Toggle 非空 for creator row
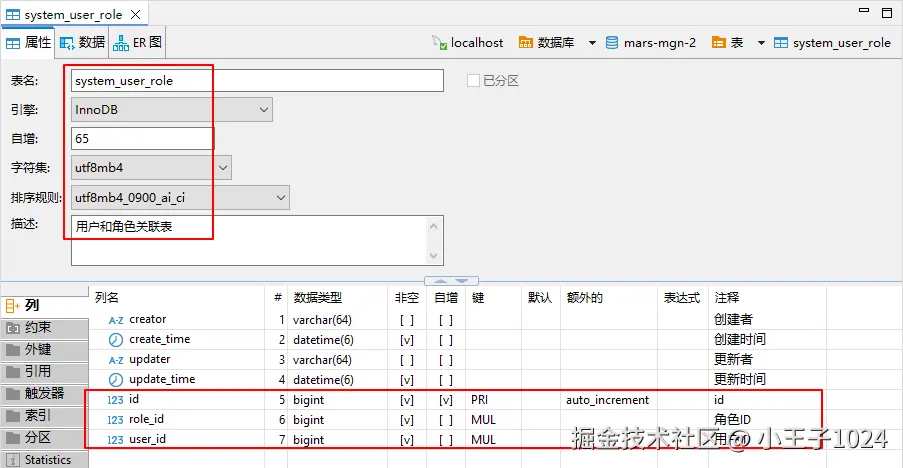Image resolution: width=903 pixels, height=468 pixels. [407, 320]
